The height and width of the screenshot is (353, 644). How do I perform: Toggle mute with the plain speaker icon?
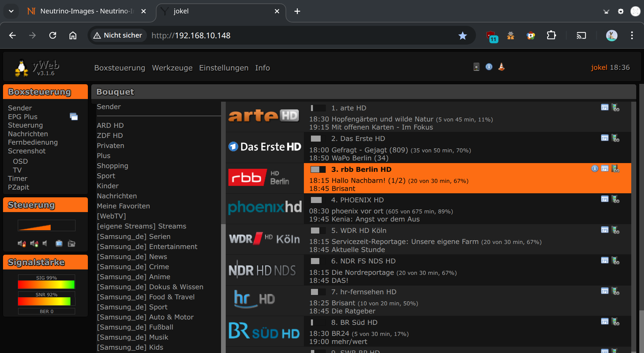(45, 244)
